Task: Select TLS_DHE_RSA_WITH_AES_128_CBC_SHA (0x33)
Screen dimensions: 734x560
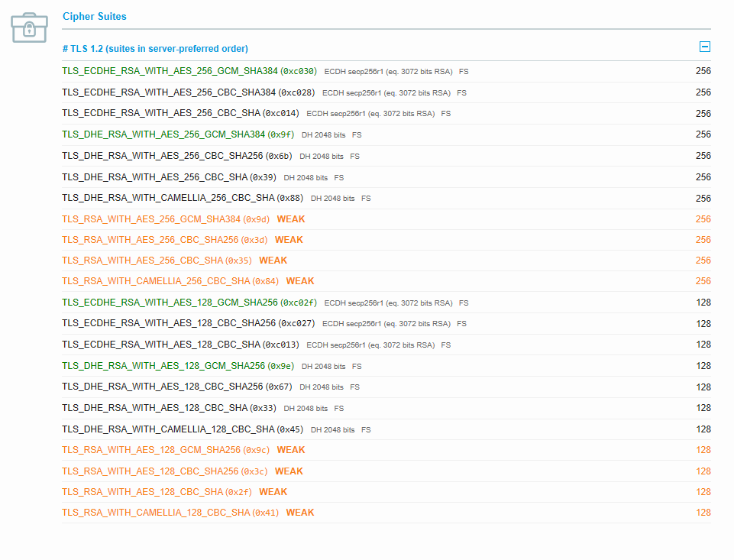Action: (x=169, y=408)
